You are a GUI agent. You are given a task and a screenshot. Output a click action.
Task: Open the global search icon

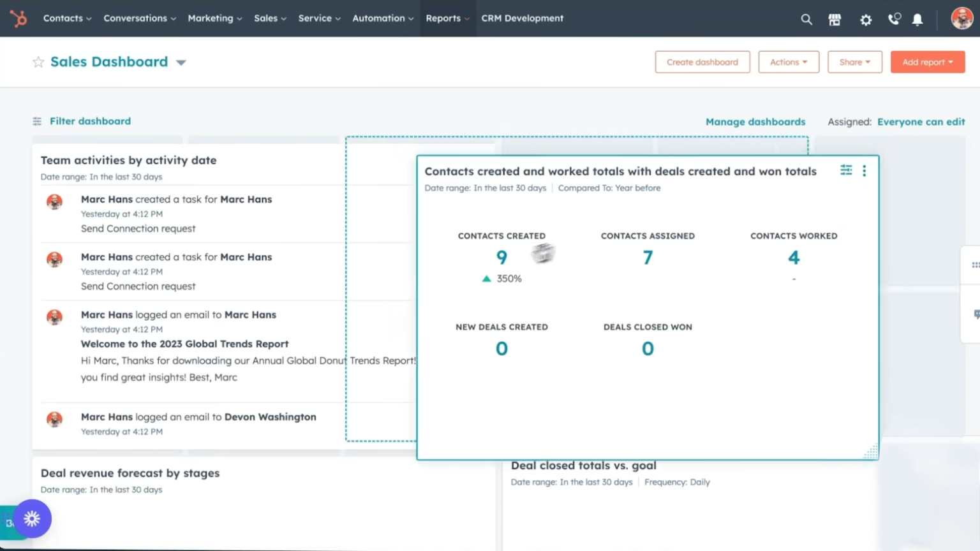pyautogui.click(x=806, y=18)
